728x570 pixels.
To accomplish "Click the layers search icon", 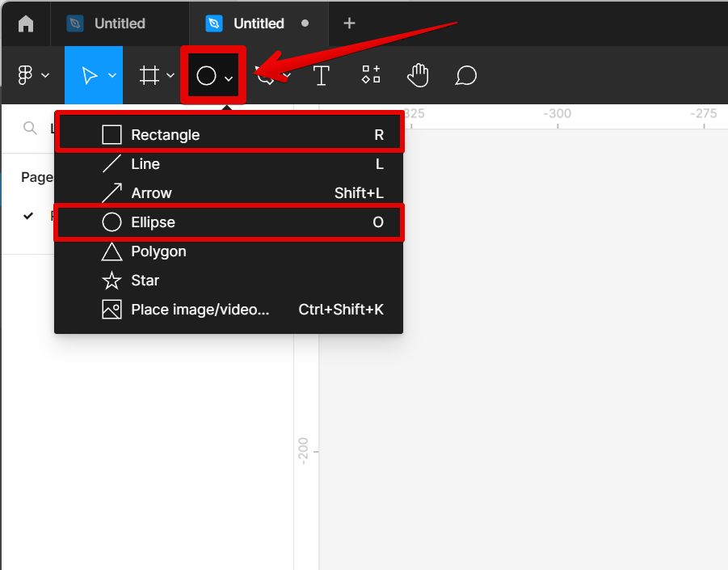I will (30, 128).
